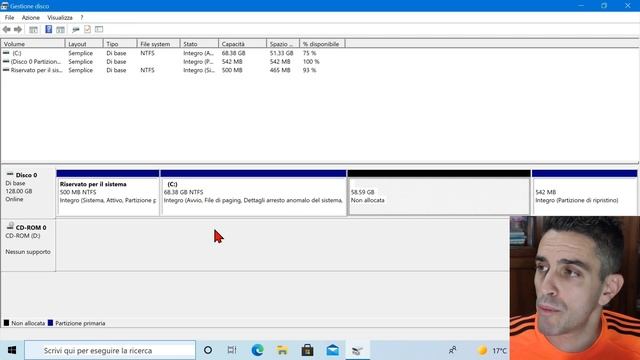Click the 93 % available cell
This screenshot has height=360, width=640.
click(309, 70)
